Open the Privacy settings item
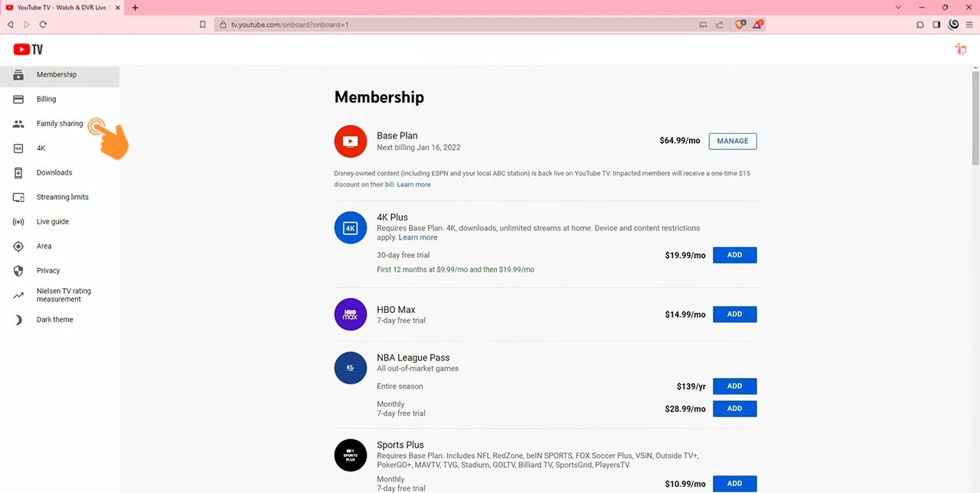Screen dimensions: 980x493 tap(47, 270)
